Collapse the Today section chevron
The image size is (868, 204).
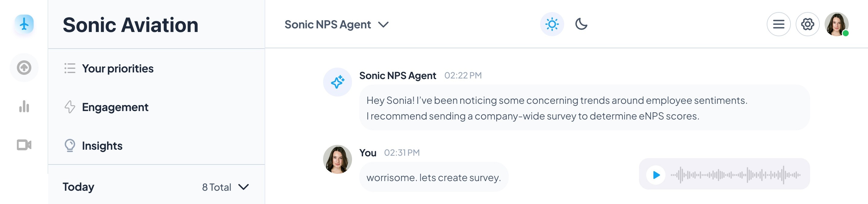(243, 187)
